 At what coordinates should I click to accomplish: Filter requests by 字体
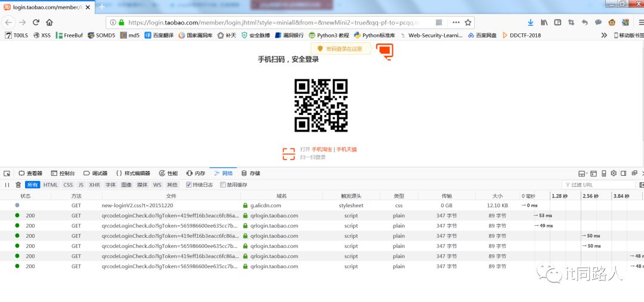(110, 185)
